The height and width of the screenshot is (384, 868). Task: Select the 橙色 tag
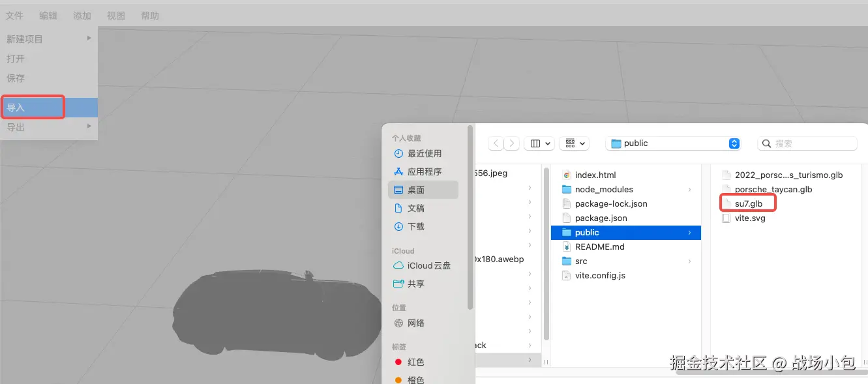423,379
